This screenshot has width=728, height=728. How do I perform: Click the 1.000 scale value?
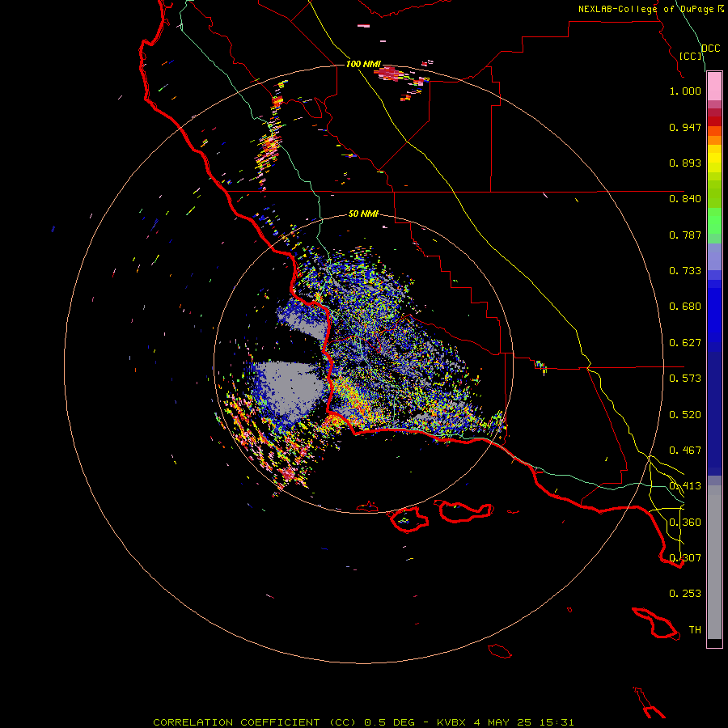685,91
